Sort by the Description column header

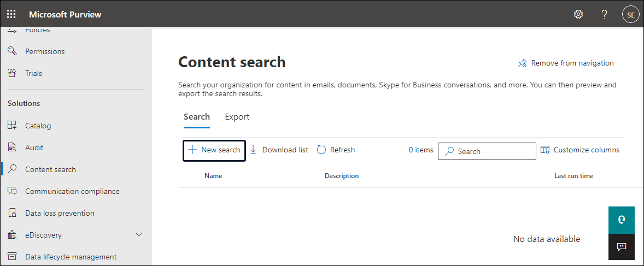pos(342,176)
